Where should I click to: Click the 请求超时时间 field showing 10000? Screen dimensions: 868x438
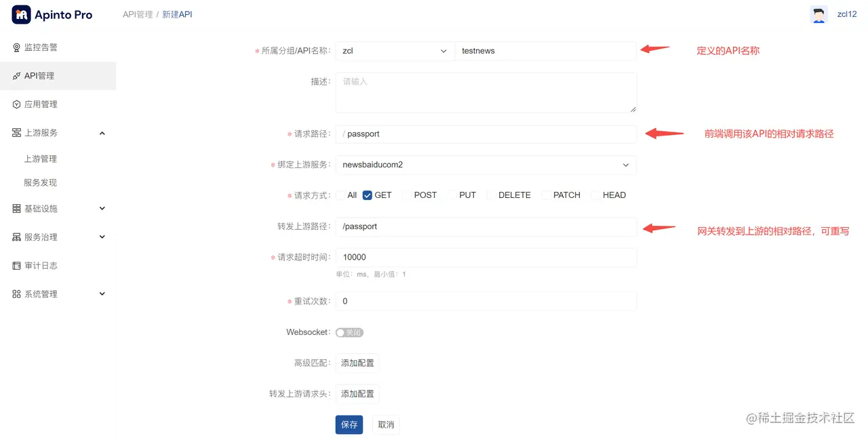click(486, 258)
